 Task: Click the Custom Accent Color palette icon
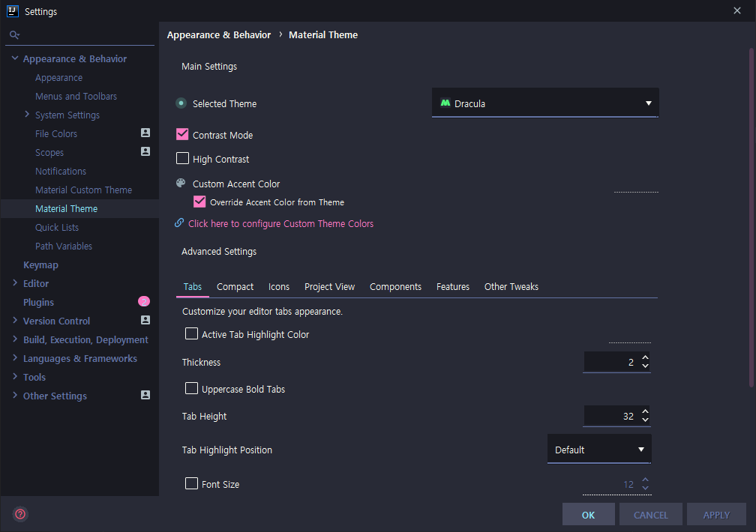[x=181, y=183]
